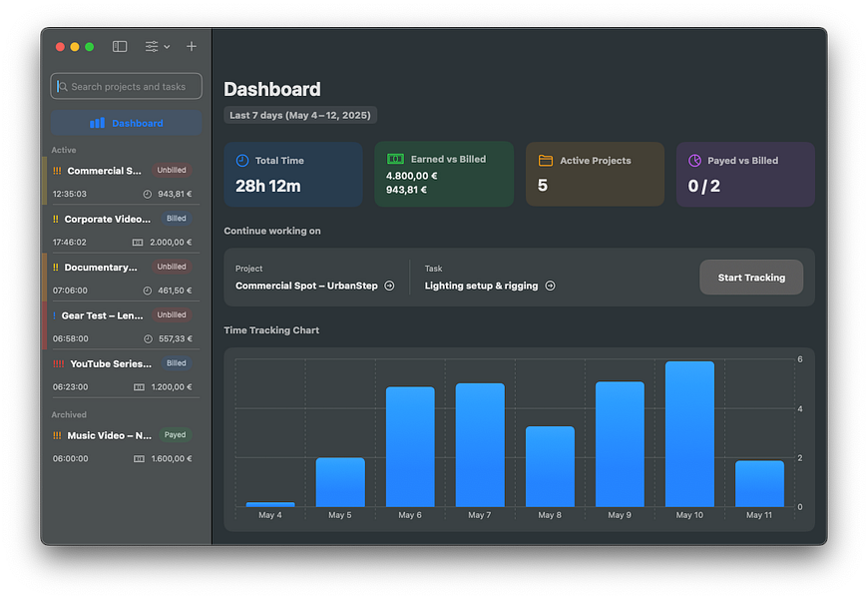Image resolution: width=868 pixels, height=599 pixels.
Task: Click the May 7 chart bar
Action: tap(480, 445)
